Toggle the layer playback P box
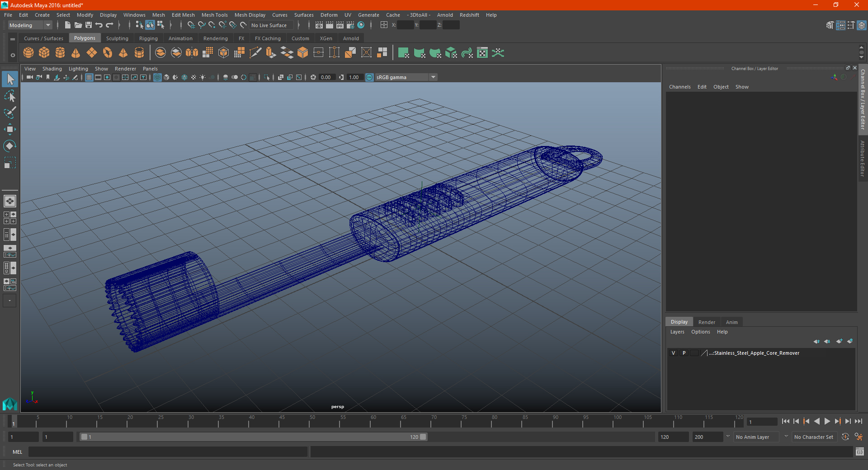 click(x=684, y=353)
